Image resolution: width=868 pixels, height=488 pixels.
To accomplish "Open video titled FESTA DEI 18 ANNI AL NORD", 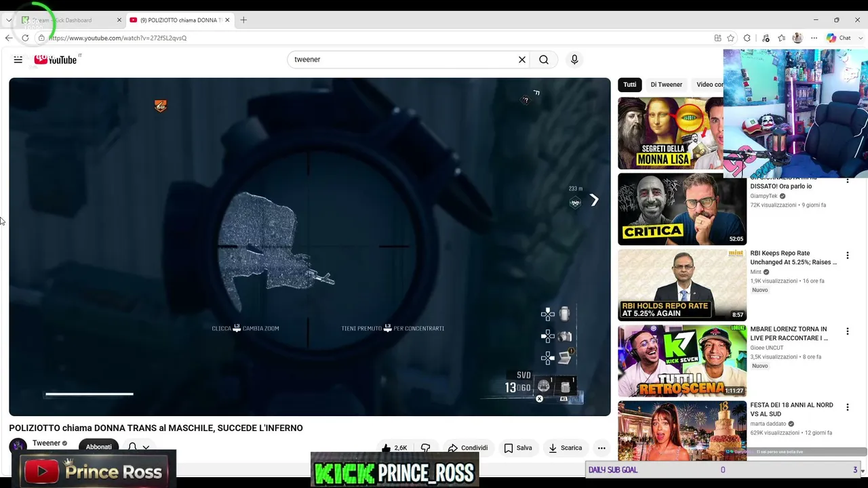I will pyautogui.click(x=791, y=409).
